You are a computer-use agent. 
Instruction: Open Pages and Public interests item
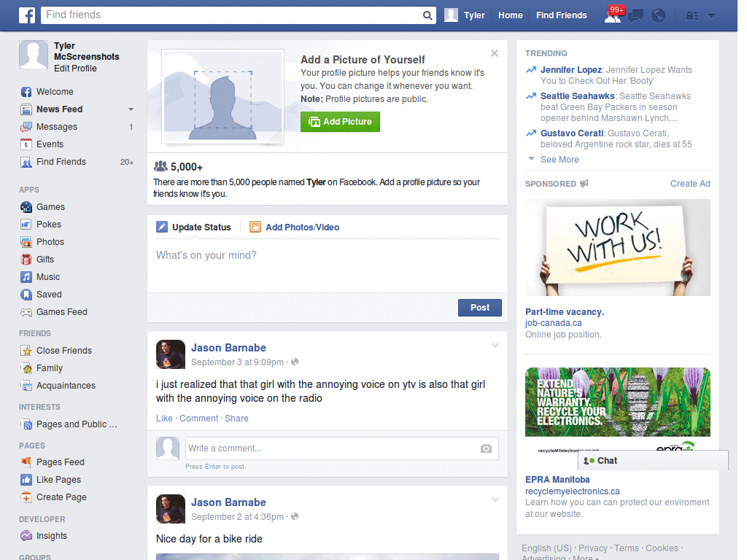coord(76,424)
